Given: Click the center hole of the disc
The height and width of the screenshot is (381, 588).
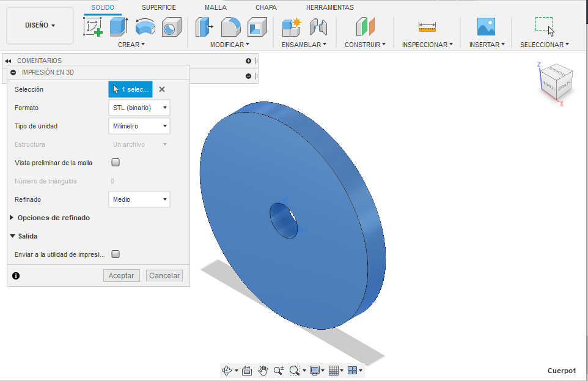Looking at the screenshot, I should (284, 220).
